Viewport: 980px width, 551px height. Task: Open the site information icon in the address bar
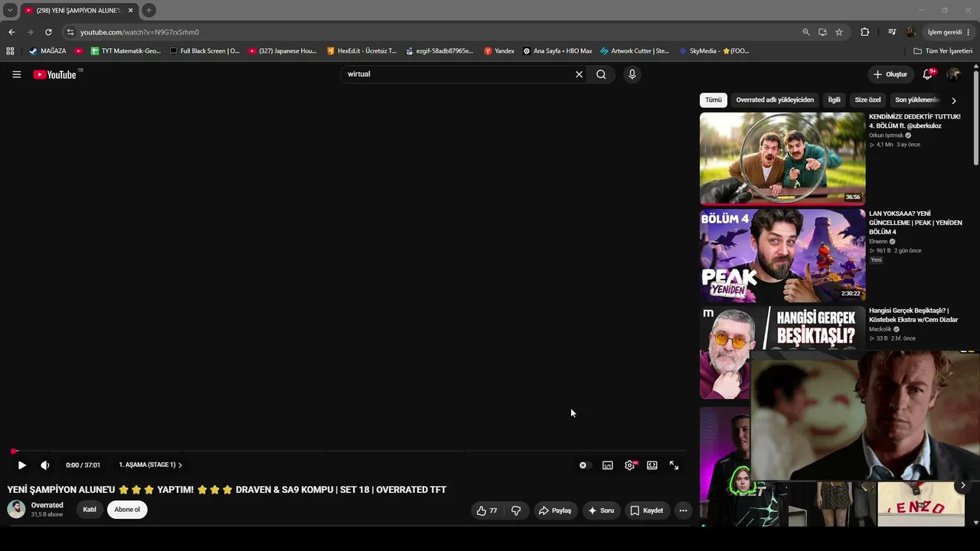coord(70,32)
